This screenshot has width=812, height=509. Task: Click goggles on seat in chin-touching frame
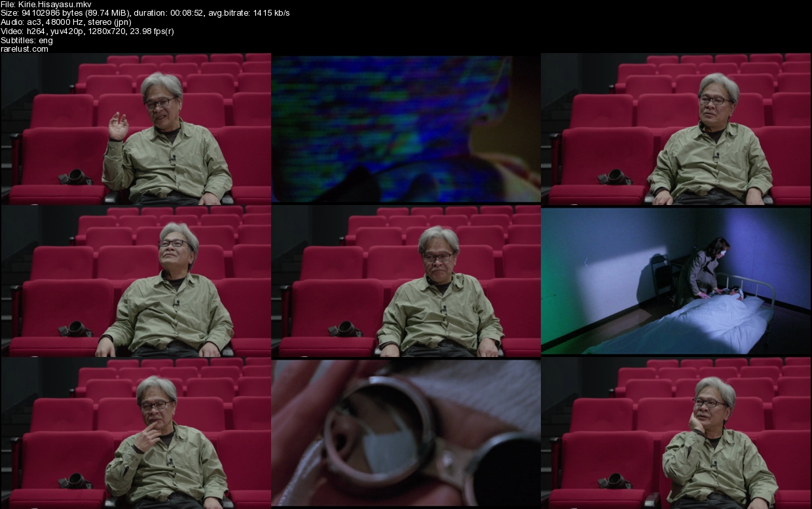click(x=73, y=481)
